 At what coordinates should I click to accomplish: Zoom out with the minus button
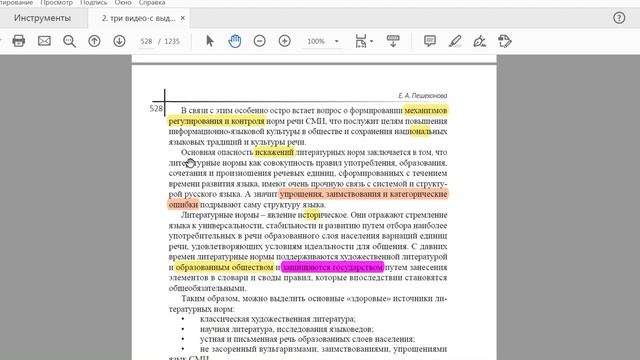[260, 41]
